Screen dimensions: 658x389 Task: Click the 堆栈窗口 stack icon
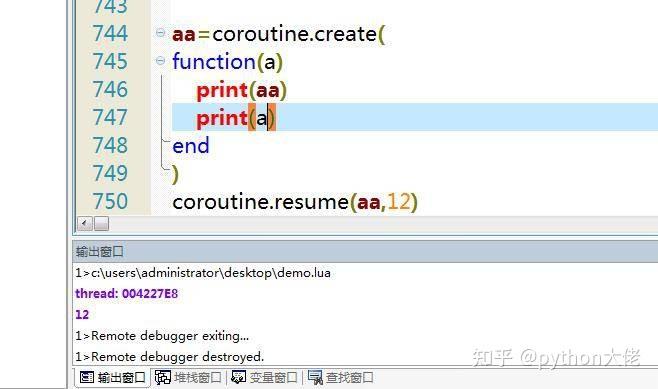(x=163, y=377)
